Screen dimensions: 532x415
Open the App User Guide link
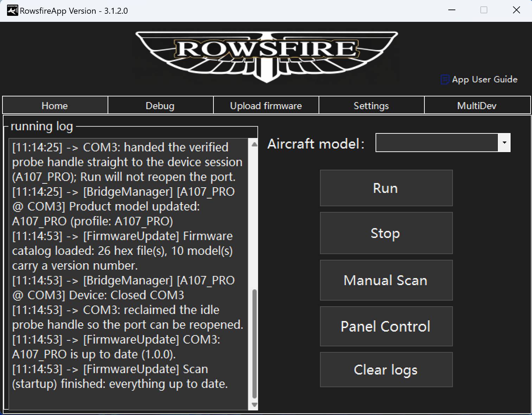point(485,80)
